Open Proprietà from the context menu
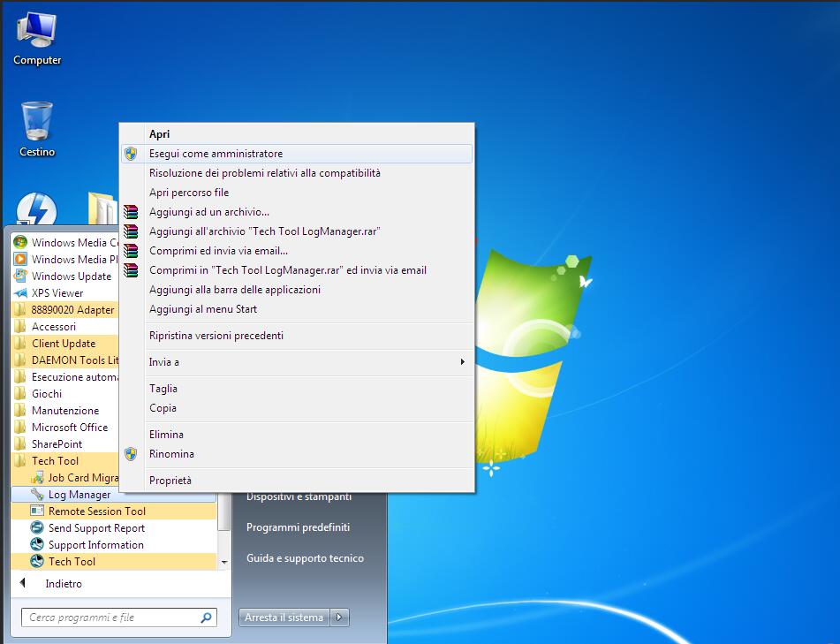The image size is (840, 644). point(297,481)
